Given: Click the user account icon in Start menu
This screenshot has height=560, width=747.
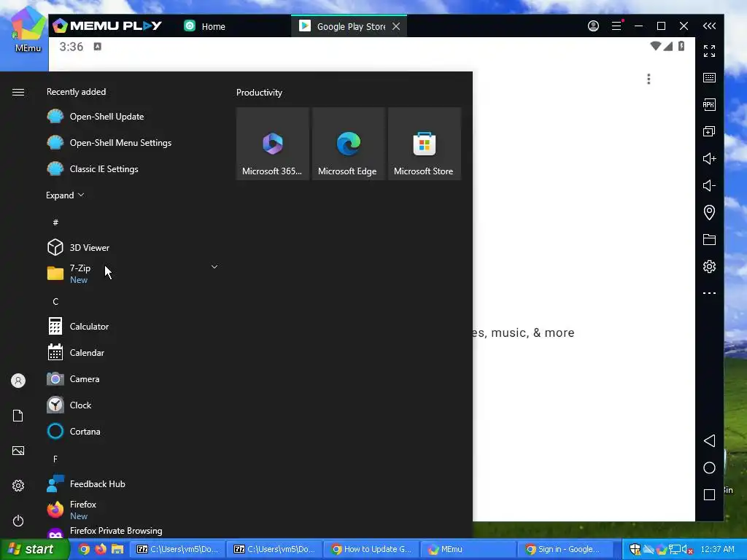Looking at the screenshot, I should pyautogui.click(x=18, y=381).
